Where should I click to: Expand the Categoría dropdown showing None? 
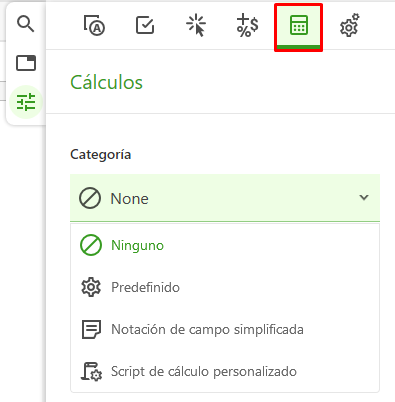coord(225,198)
